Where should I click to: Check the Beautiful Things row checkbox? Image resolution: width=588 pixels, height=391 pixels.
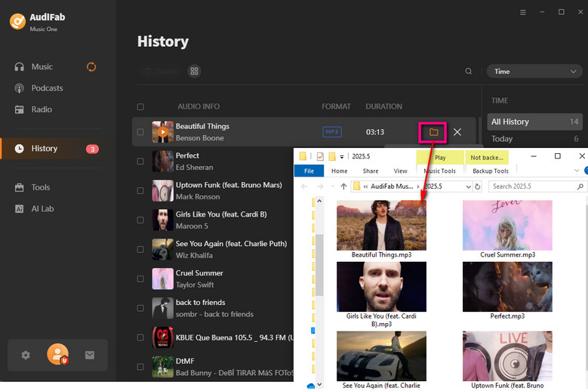(x=140, y=132)
